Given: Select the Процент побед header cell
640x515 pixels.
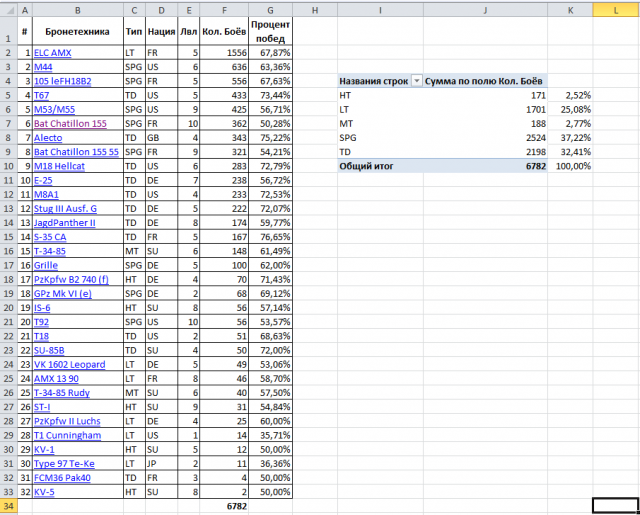Looking at the screenshot, I should pyautogui.click(x=270, y=31).
